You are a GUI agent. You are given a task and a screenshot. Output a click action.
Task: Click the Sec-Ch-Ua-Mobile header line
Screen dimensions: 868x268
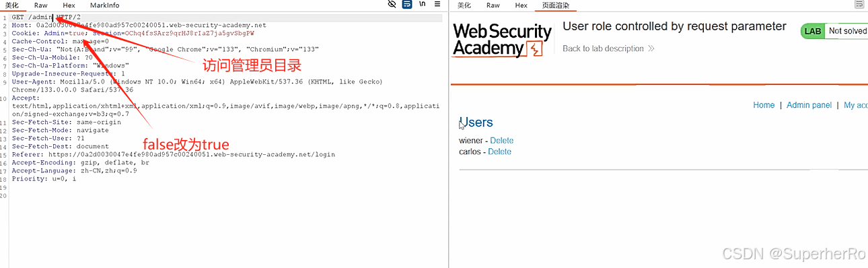pyautogui.click(x=52, y=57)
